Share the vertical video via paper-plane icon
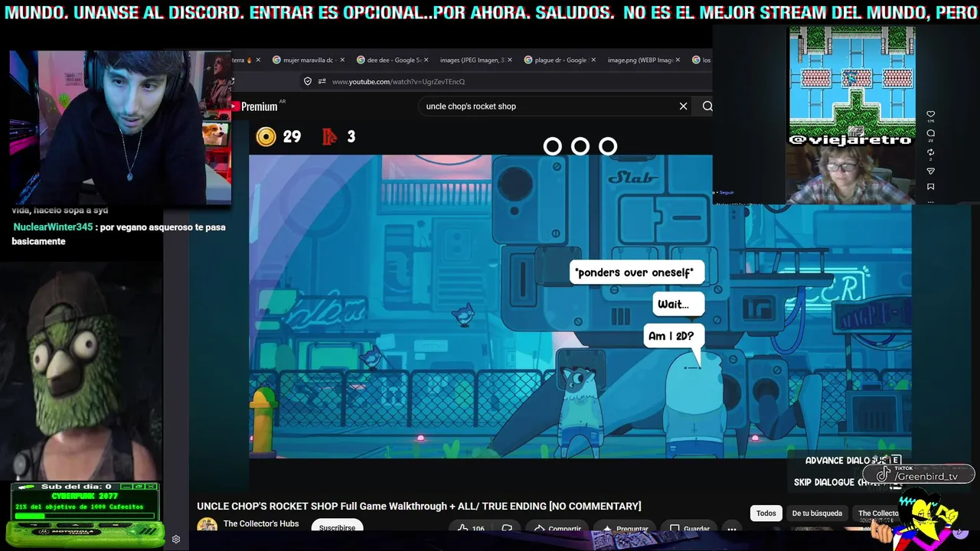980x551 pixels. (x=931, y=171)
